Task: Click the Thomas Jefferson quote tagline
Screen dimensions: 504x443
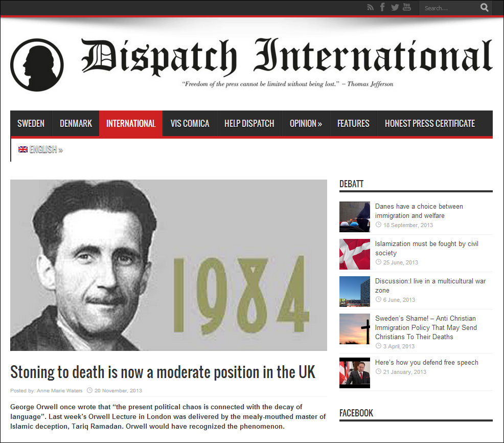Action: click(x=287, y=84)
